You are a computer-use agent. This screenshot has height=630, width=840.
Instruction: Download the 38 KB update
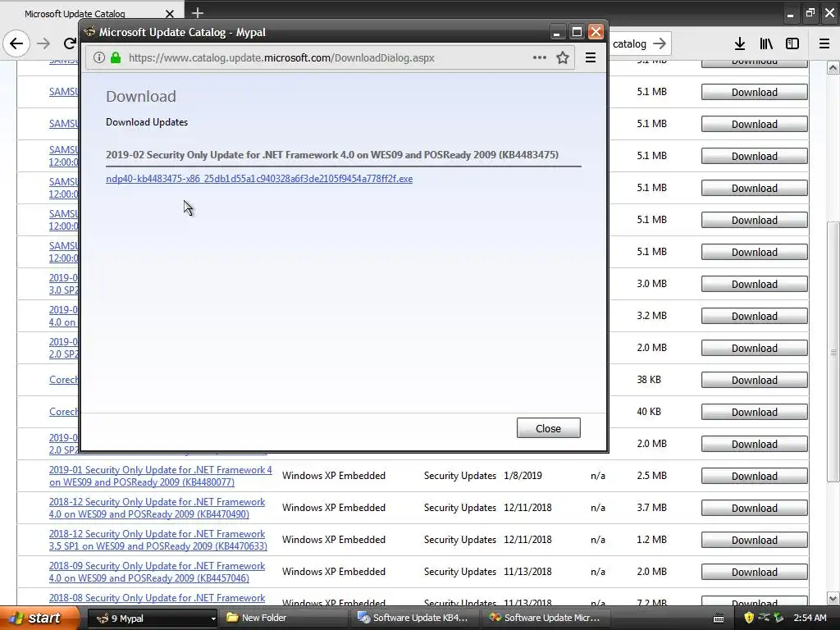point(755,380)
